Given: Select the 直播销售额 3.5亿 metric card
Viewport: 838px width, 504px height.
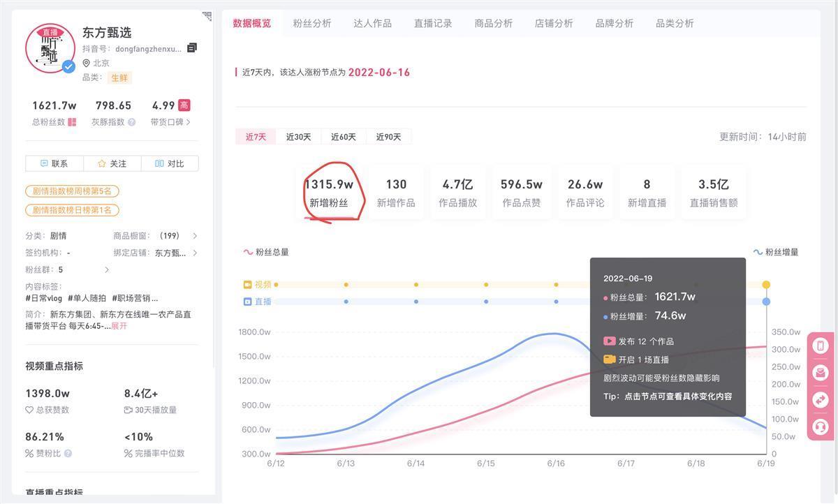Looking at the screenshot, I should click(713, 193).
